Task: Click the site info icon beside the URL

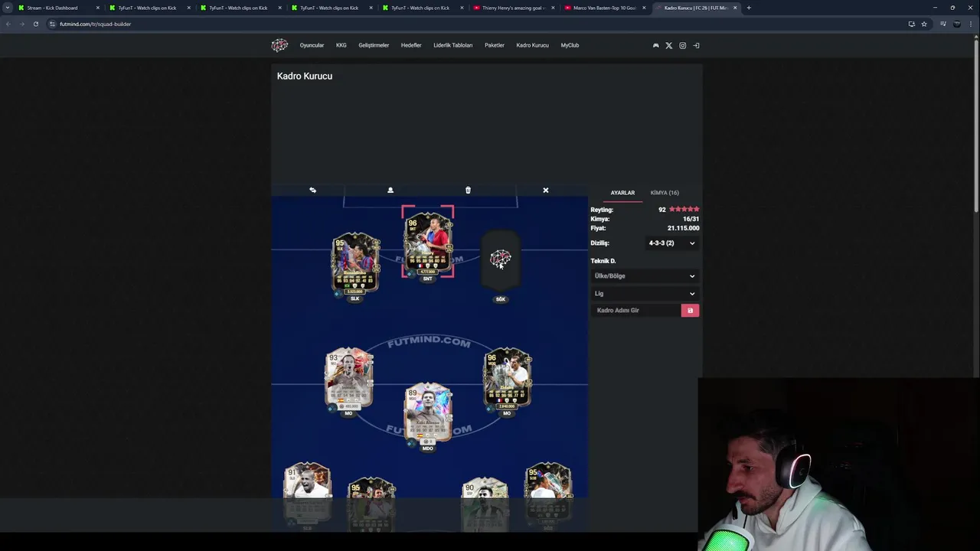Action: [x=52, y=24]
